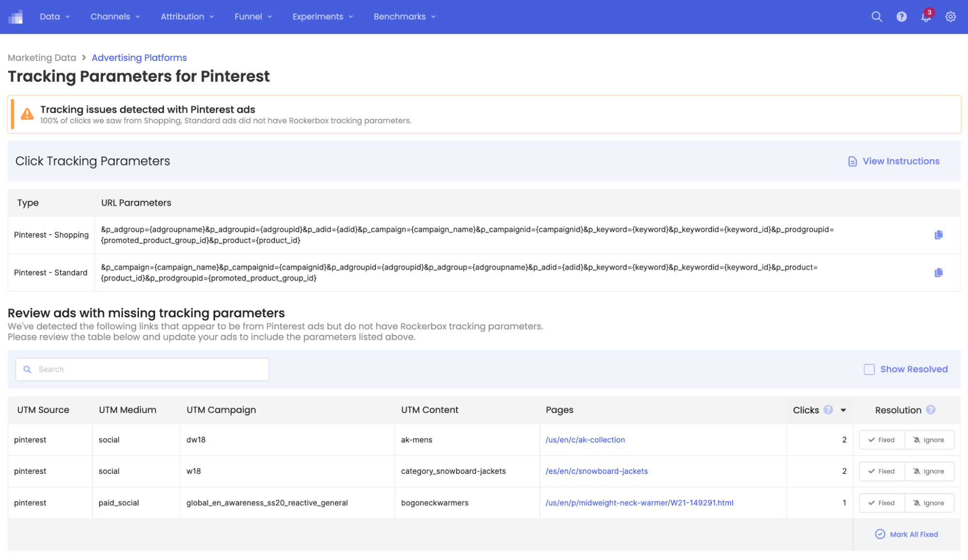968x560 pixels.
Task: Open the settings gear icon
Action: pyautogui.click(x=951, y=16)
